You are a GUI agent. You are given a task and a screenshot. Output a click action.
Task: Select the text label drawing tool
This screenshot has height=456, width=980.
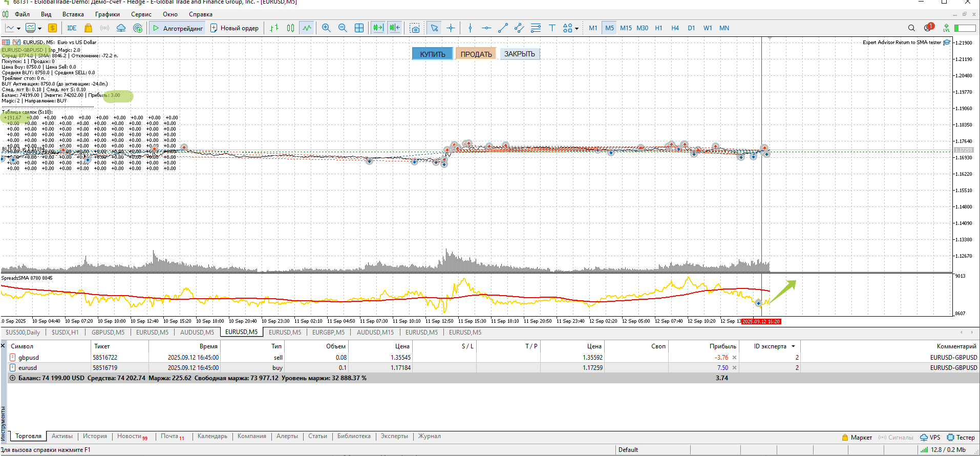tap(552, 28)
